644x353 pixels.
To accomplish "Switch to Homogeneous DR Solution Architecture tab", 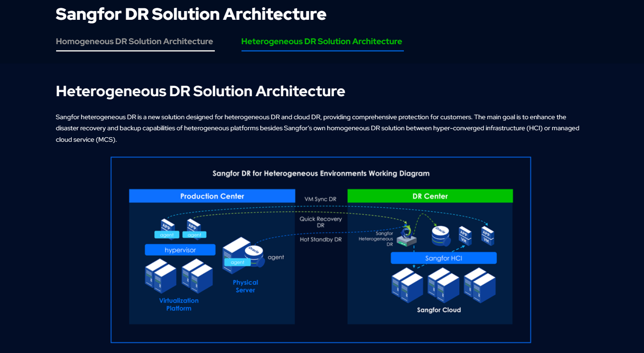I will (134, 41).
